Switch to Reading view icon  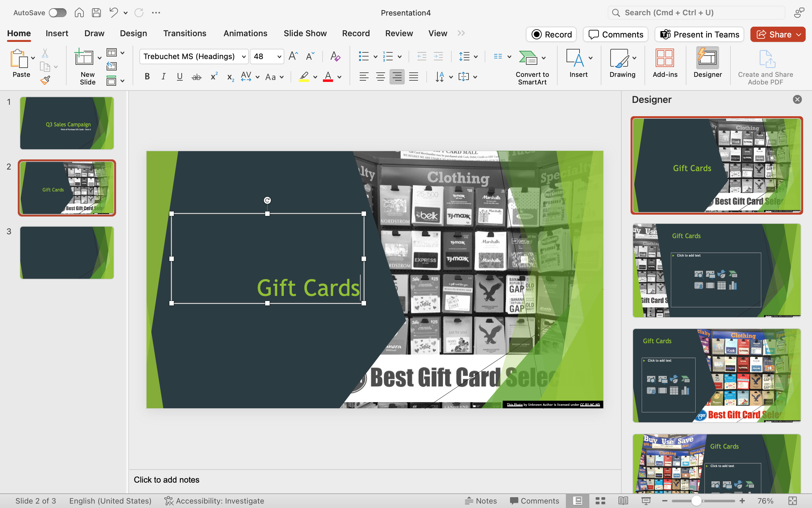(x=623, y=501)
